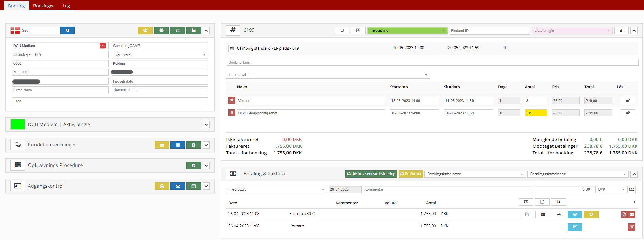Email invoice #8074 using the black envelope icon
This screenshot has width=644, height=240.
543,215
